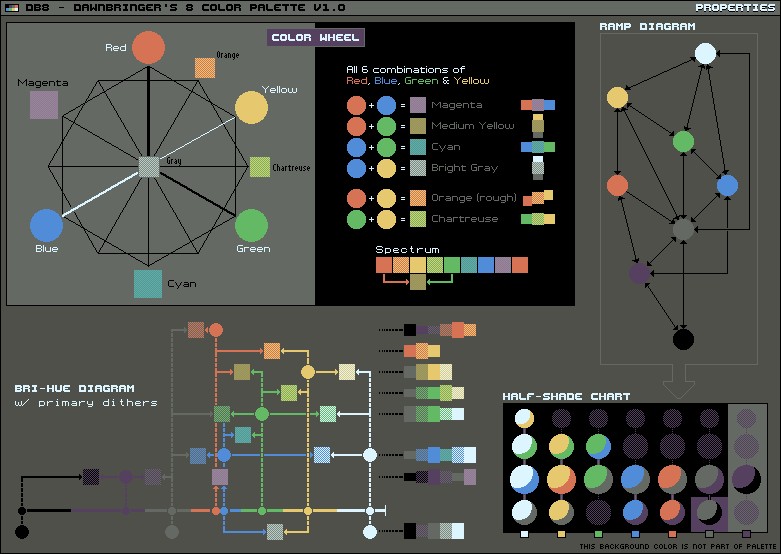This screenshot has width=781, height=554.
Task: Click the Medium Yellow swatch in the combinations list
Action: (x=418, y=126)
